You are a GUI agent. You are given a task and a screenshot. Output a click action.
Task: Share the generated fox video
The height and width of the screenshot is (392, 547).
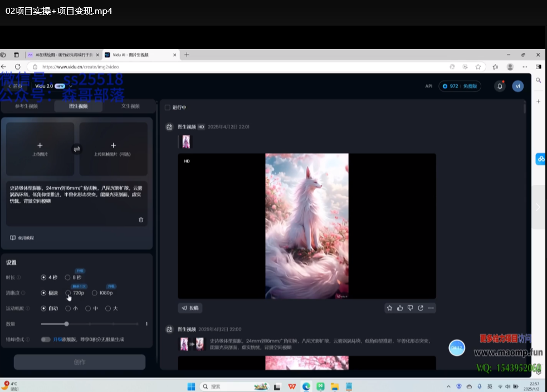tap(421, 308)
